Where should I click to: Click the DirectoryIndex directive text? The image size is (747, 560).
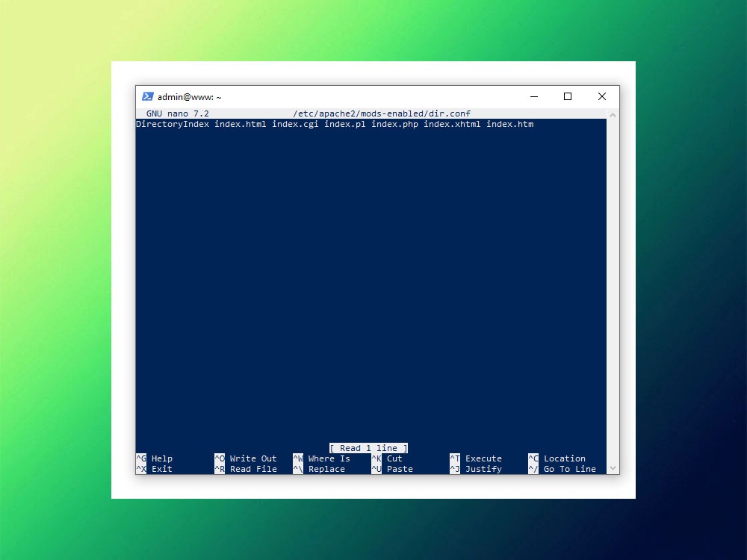[x=173, y=124]
